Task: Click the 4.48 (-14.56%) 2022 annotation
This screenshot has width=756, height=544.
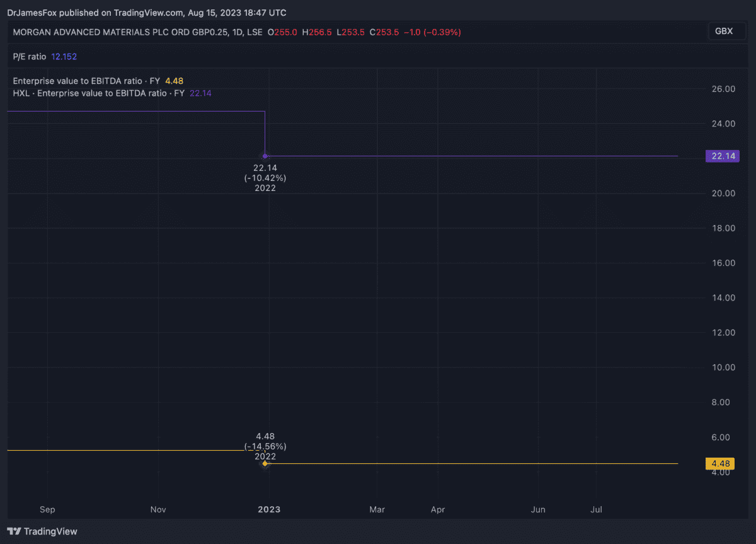Action: coord(265,446)
